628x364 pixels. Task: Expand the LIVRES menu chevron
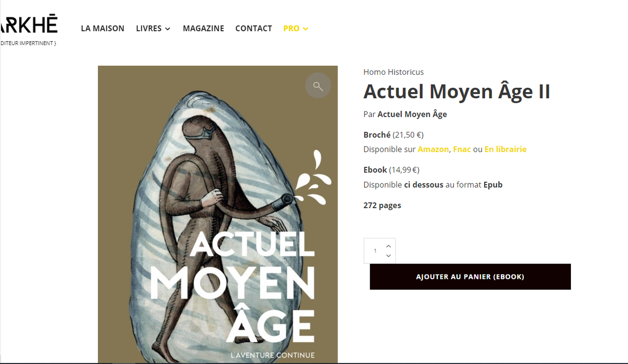click(x=168, y=29)
